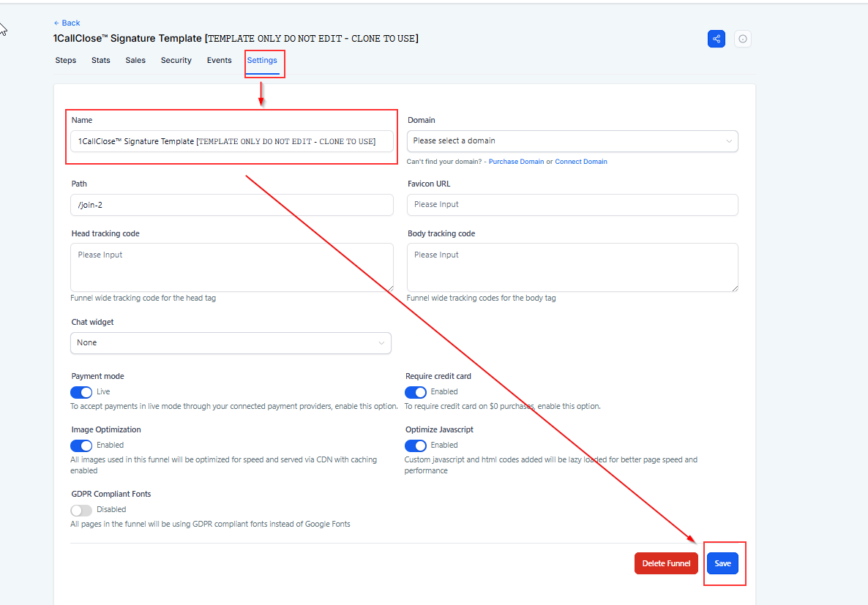Image resolution: width=868 pixels, height=605 pixels.
Task: Click the red Delete Funnel button
Action: [x=666, y=563]
